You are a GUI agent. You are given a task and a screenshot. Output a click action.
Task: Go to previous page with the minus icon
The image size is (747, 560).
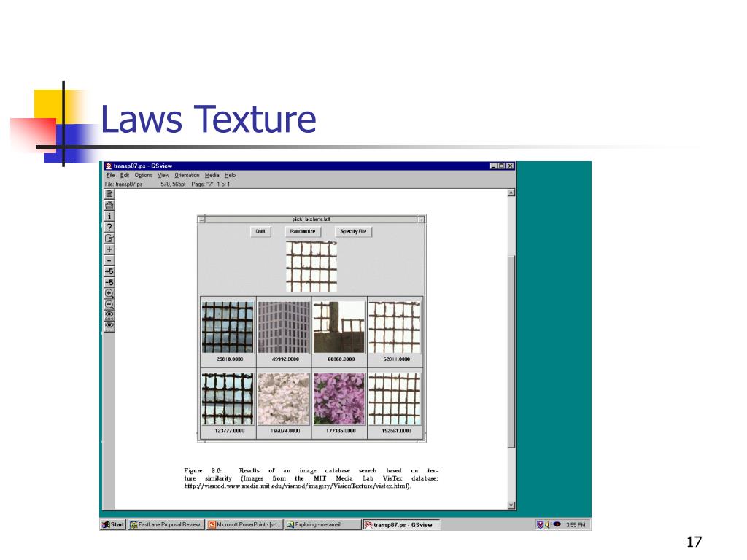(x=109, y=260)
